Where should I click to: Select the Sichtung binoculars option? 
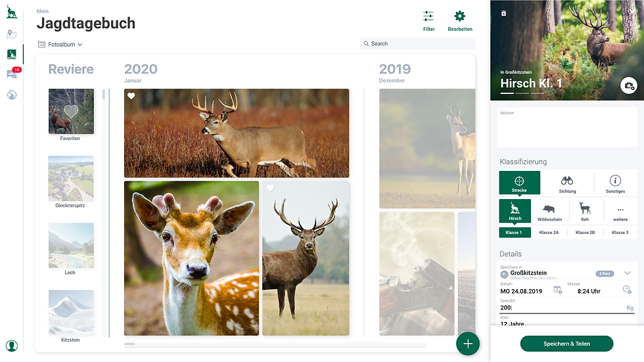(567, 184)
